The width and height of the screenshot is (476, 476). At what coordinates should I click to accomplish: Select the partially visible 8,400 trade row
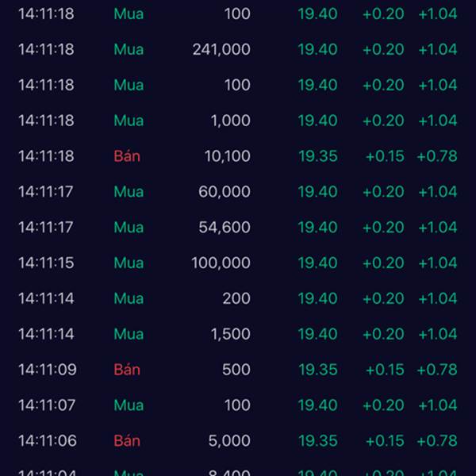click(238, 471)
